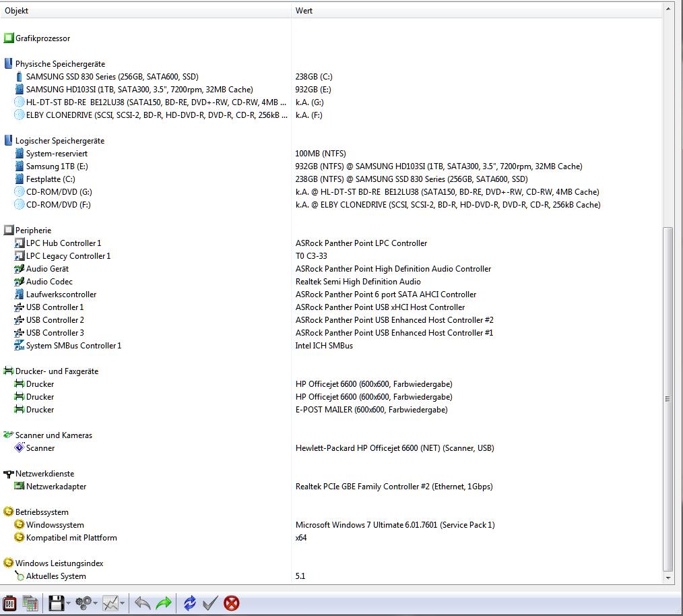Click the gray back arrow icon
The image size is (683, 616).
click(x=142, y=603)
